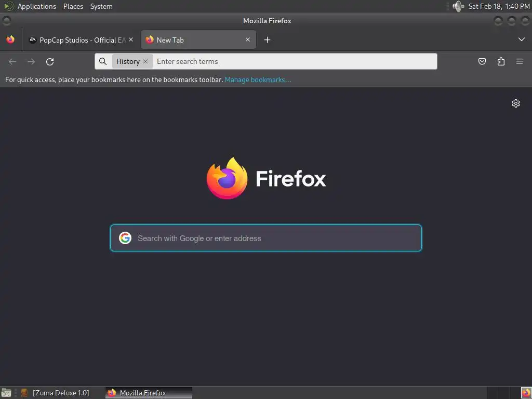Open a new tab with plus button
532x399 pixels.
pyautogui.click(x=268, y=40)
